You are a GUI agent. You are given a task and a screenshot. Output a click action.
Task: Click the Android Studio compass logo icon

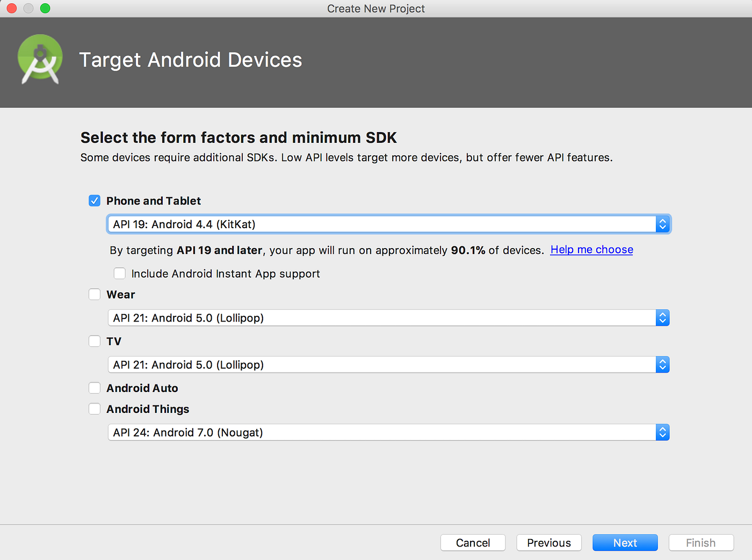40,59
